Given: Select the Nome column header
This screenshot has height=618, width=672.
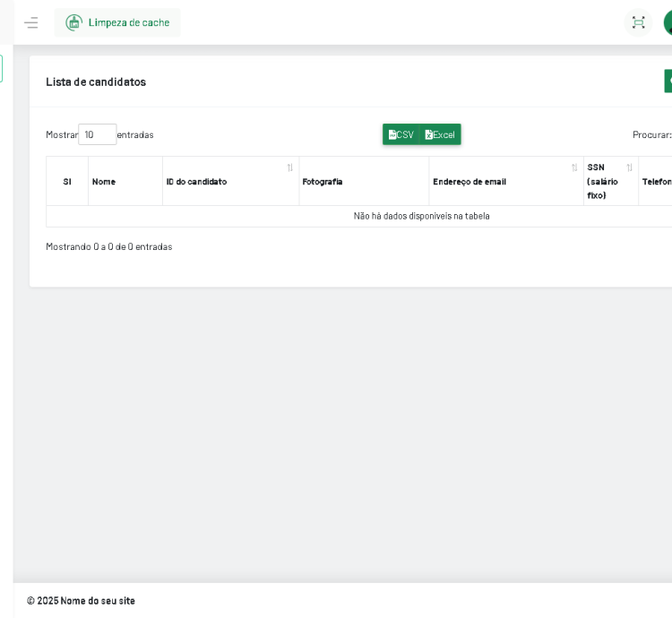Looking at the screenshot, I should [104, 182].
